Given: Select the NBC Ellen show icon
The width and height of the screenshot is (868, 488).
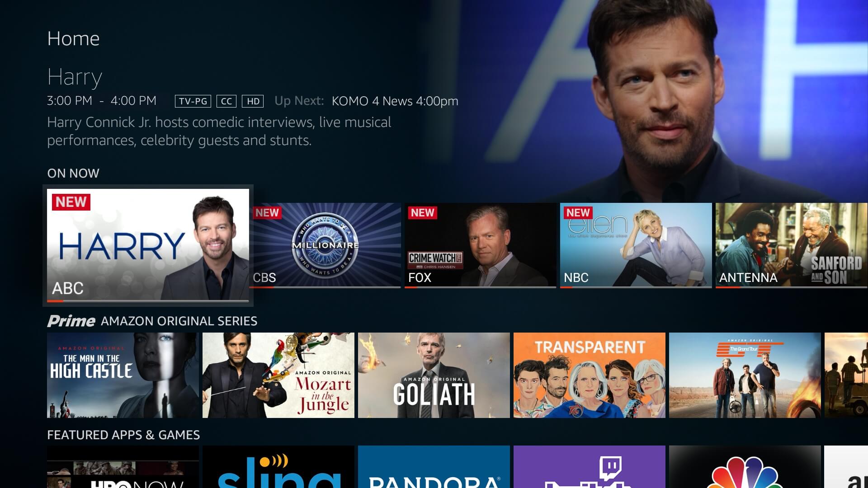Looking at the screenshot, I should [x=635, y=244].
